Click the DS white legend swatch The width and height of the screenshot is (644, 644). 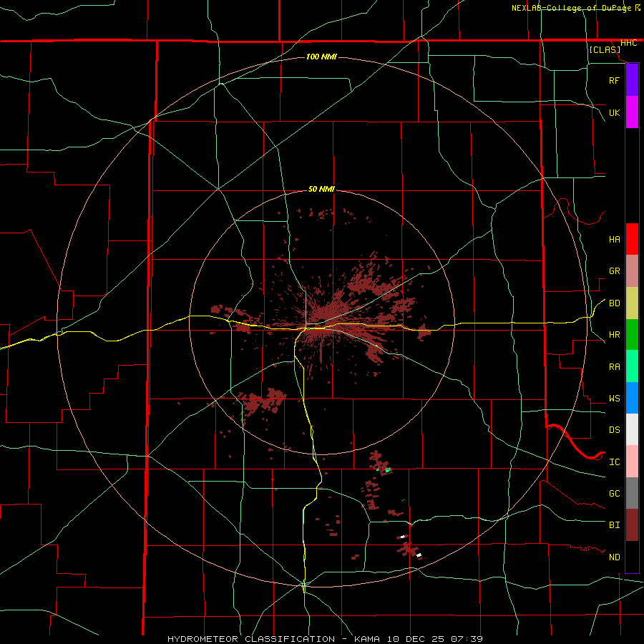click(632, 429)
